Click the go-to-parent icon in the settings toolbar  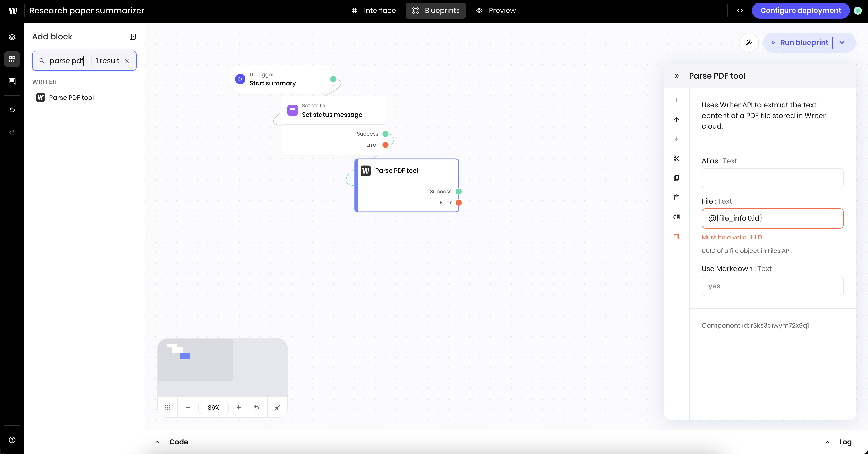[677, 217]
